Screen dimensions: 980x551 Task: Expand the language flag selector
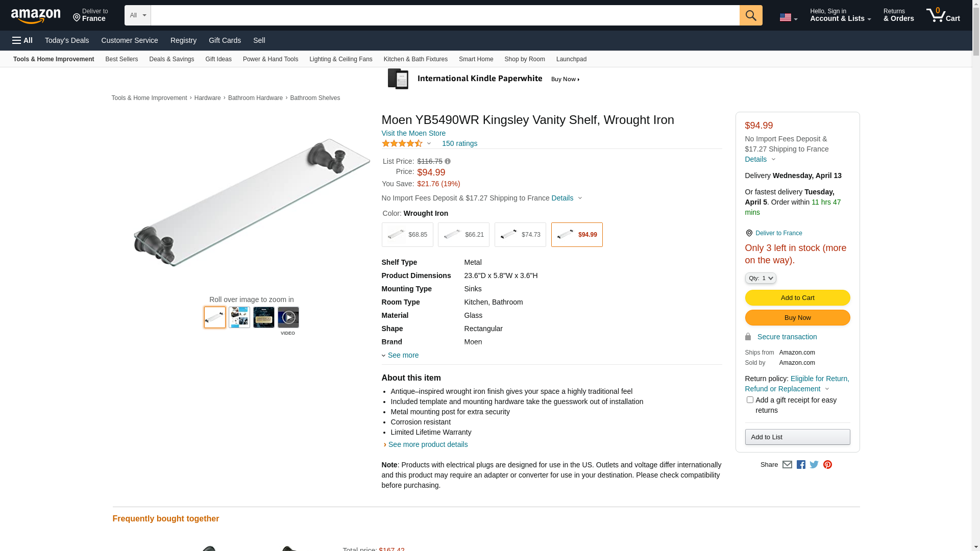point(788,17)
